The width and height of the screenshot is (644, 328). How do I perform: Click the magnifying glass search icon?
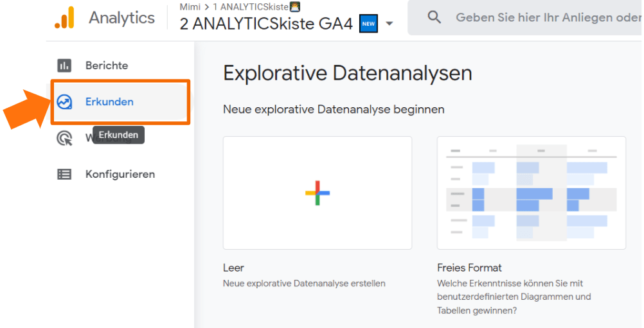pos(434,18)
